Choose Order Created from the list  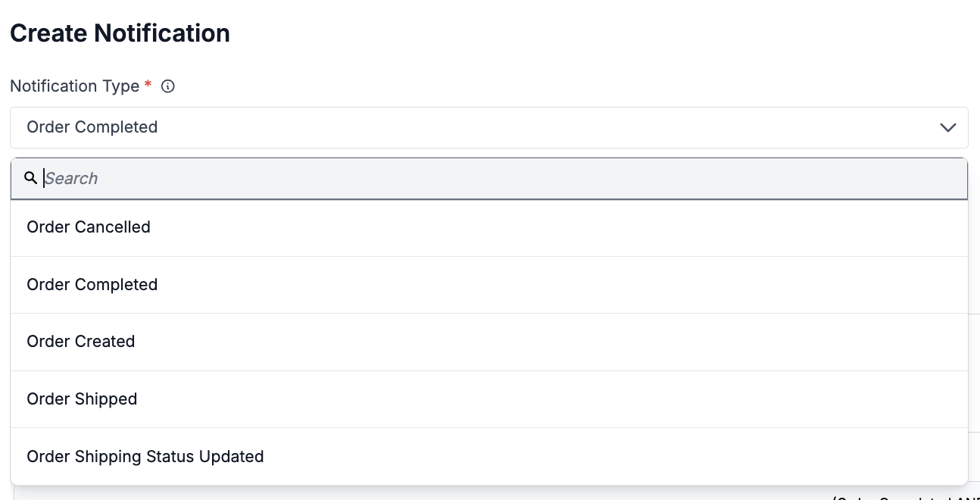pyautogui.click(x=81, y=342)
